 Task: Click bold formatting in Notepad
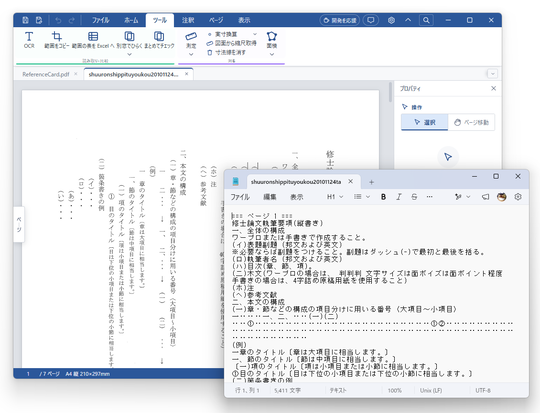383,197
